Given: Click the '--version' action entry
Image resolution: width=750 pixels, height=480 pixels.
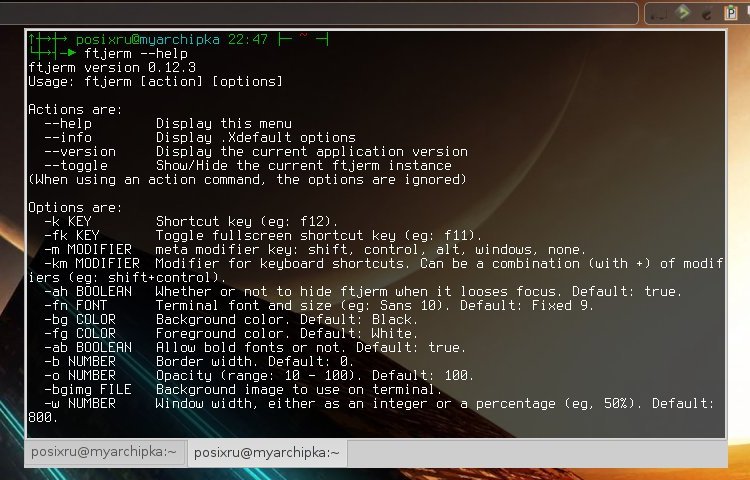Looking at the screenshot, I should (x=80, y=152).
